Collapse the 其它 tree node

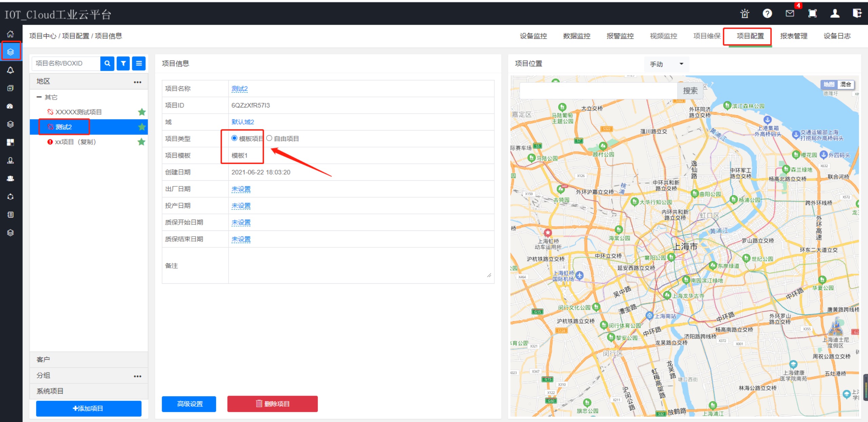point(39,97)
